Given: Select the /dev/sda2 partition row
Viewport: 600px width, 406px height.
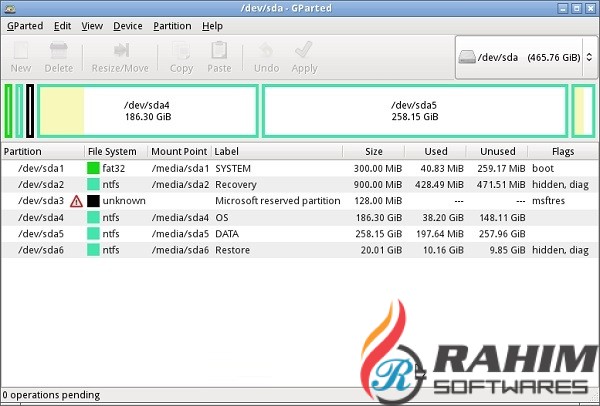Looking at the screenshot, I should click(x=300, y=184).
